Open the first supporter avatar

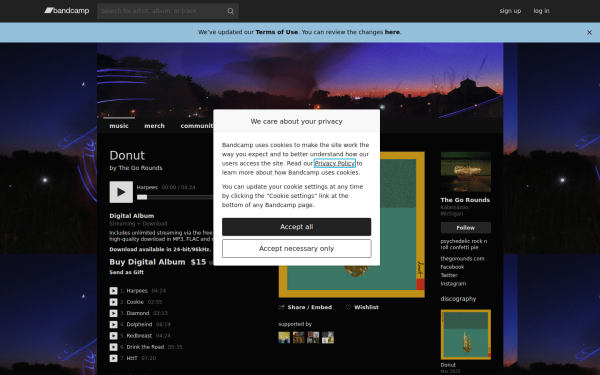pyautogui.click(x=284, y=338)
